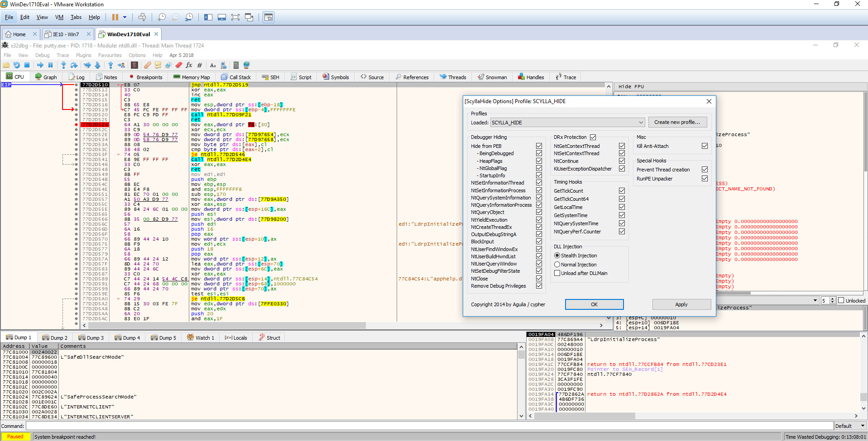Select the red breakpoint address 77D2D526
Viewport: 868px width, 441px height.
tap(95, 124)
